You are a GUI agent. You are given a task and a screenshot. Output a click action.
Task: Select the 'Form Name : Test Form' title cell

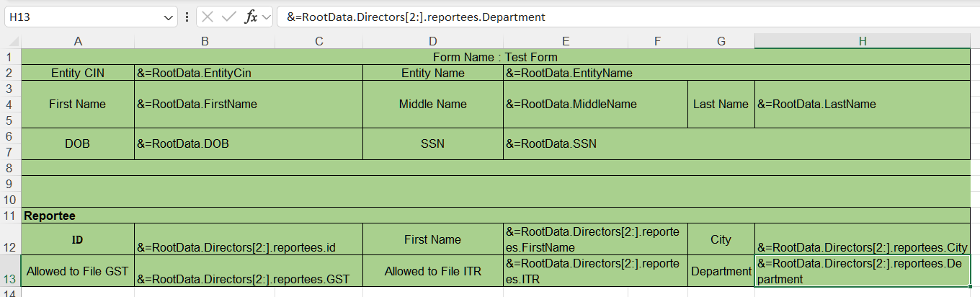[495, 57]
